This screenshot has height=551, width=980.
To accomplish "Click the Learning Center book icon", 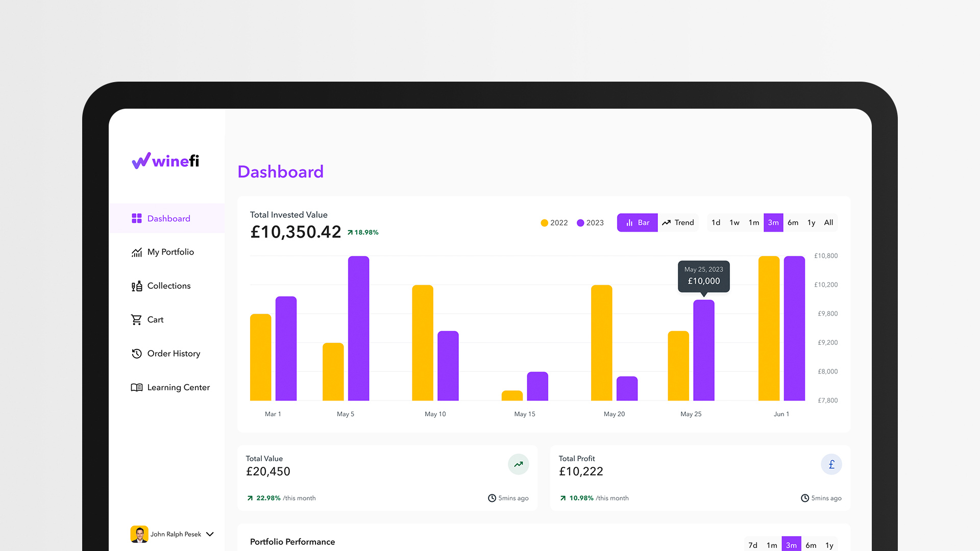I will pos(136,388).
